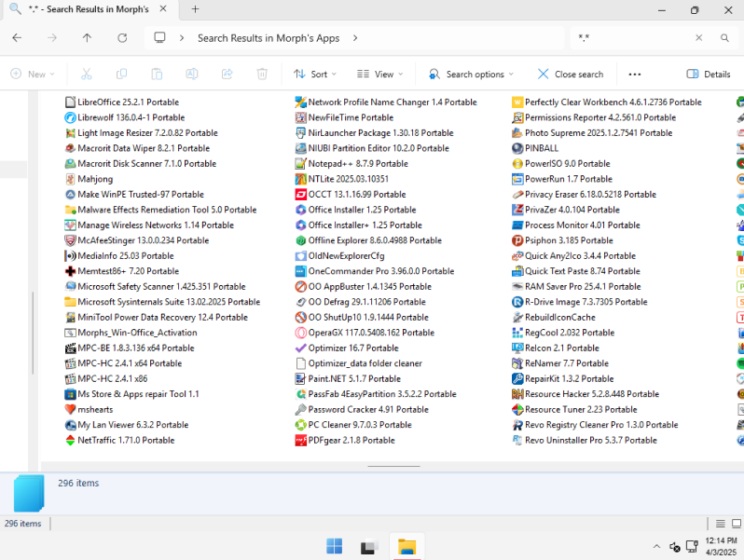Click the Resource Hacker Portable icon
The height and width of the screenshot is (560, 744).
click(517, 394)
